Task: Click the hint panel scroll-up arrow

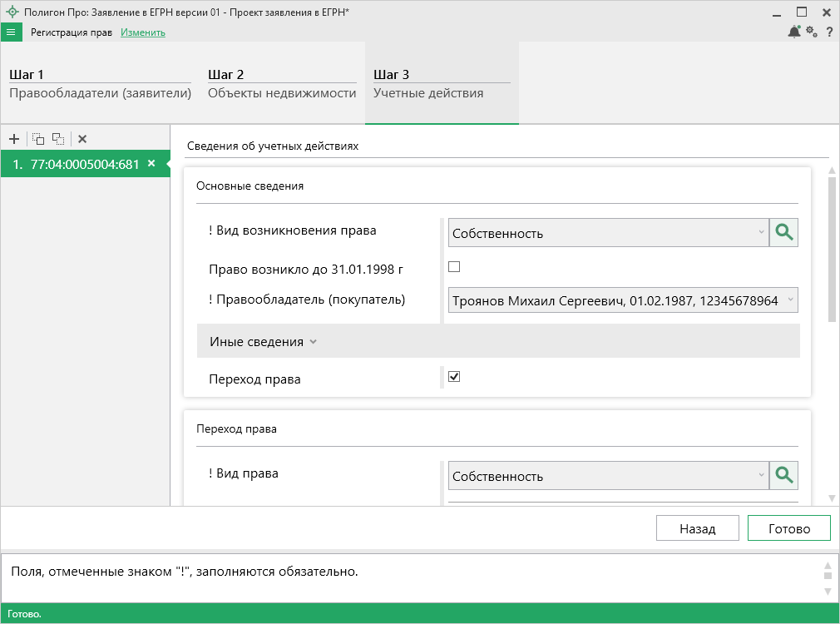Action: (828, 565)
